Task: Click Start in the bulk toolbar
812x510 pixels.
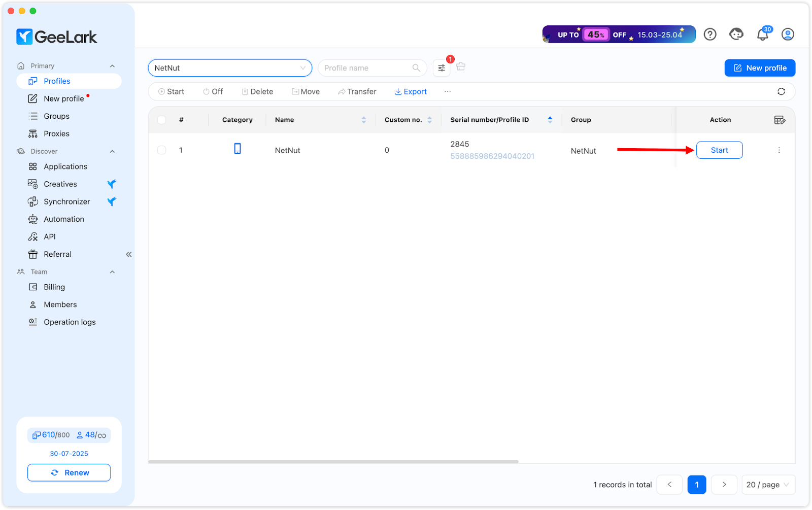Action: point(171,91)
